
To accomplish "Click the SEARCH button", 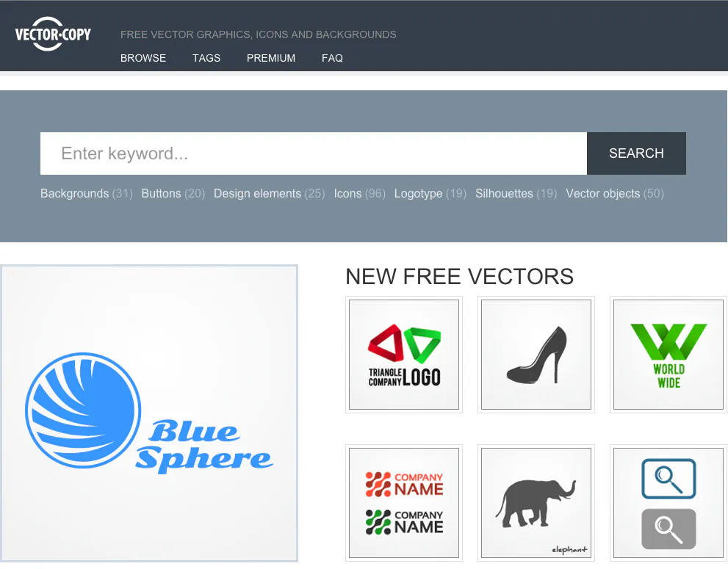I will tap(636, 153).
